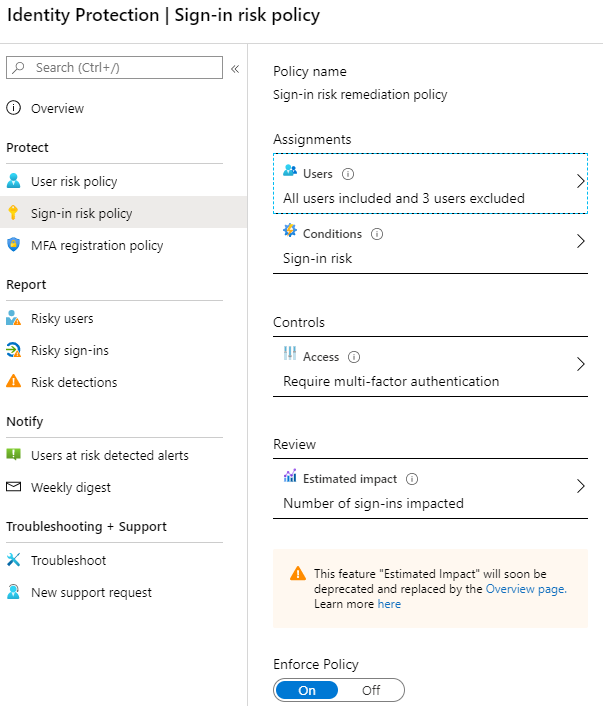Open the Troubleshoot page
Image resolution: width=603 pixels, height=706 pixels.
[123, 560]
